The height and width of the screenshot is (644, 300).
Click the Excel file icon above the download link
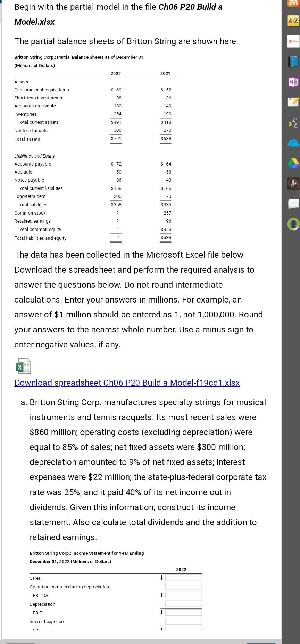(23, 366)
